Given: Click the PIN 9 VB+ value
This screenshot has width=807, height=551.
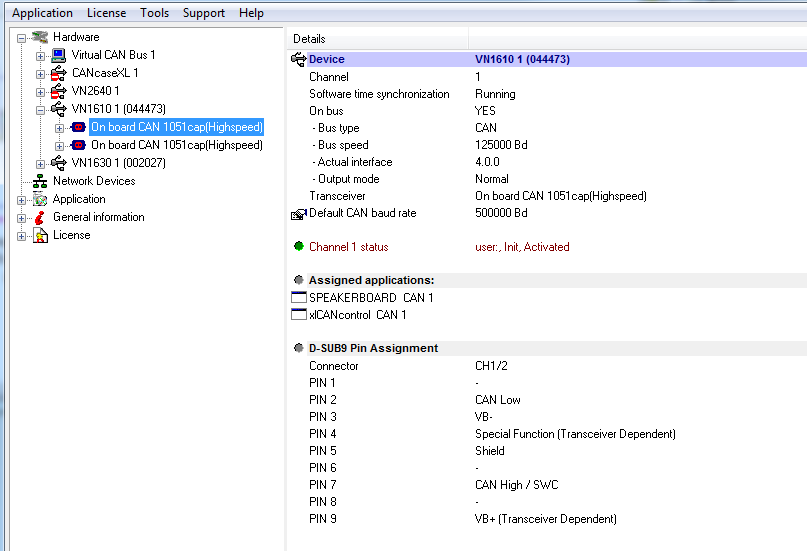Looking at the screenshot, I should pyautogui.click(x=546, y=519).
